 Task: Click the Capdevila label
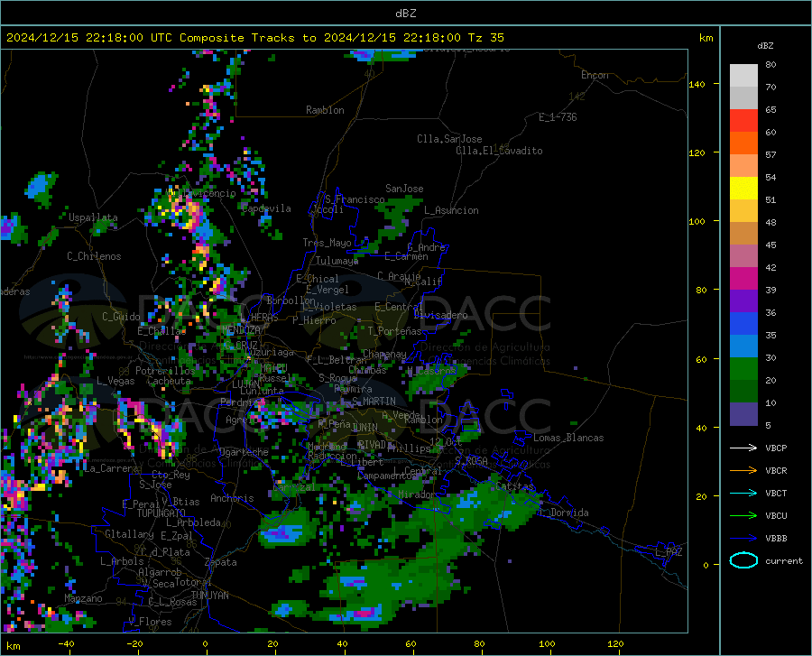tap(266, 208)
